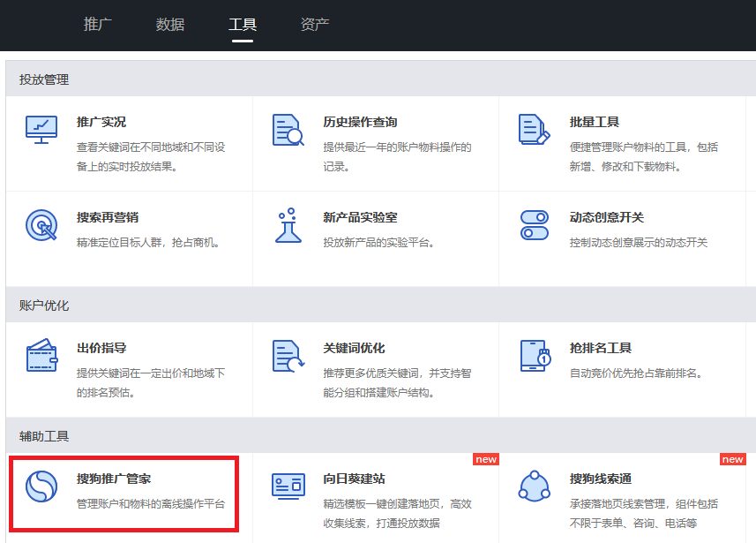Click description 精准定位目标人群，抢占商机

point(148,242)
